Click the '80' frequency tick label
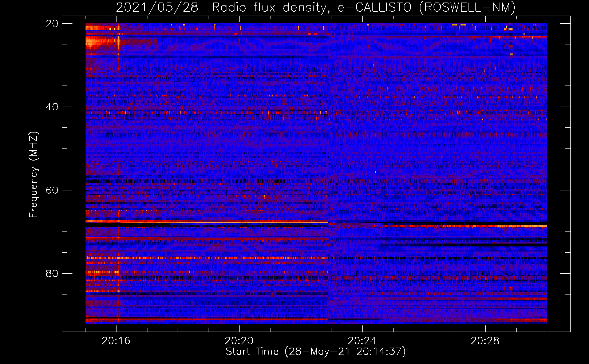The width and height of the screenshot is (589, 364). [52, 273]
